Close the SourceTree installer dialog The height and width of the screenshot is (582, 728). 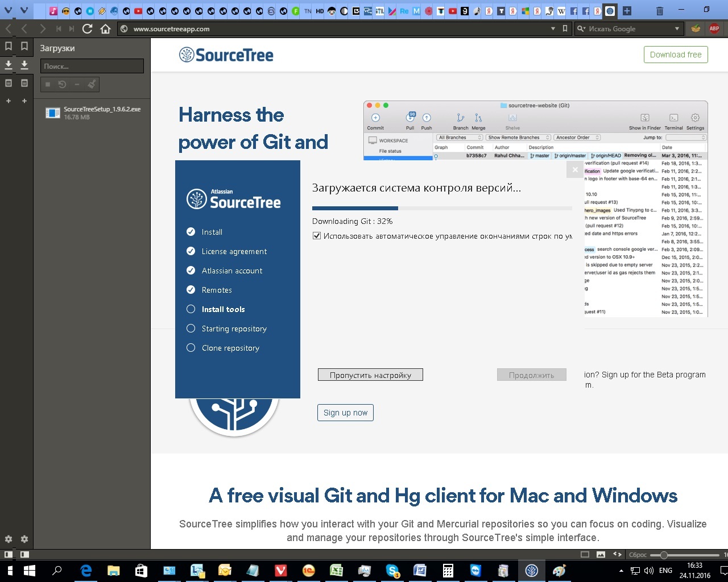575,169
